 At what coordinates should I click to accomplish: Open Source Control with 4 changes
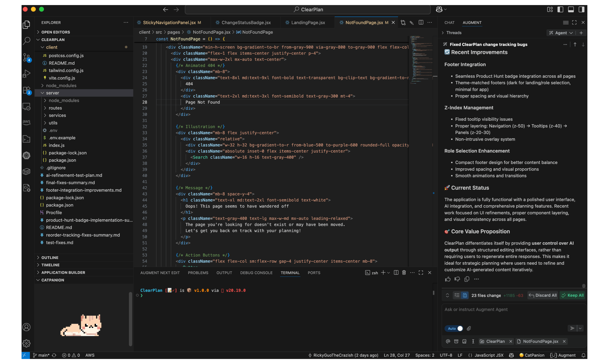click(27, 57)
